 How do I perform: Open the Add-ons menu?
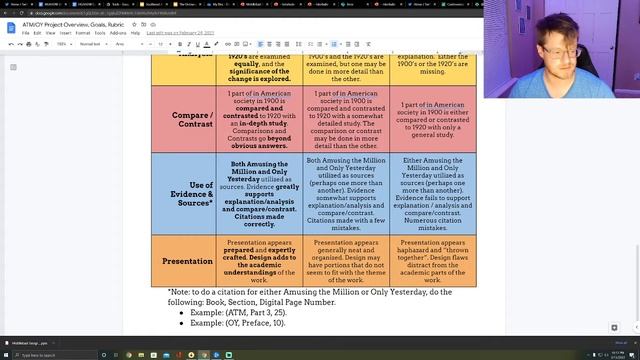[118, 33]
